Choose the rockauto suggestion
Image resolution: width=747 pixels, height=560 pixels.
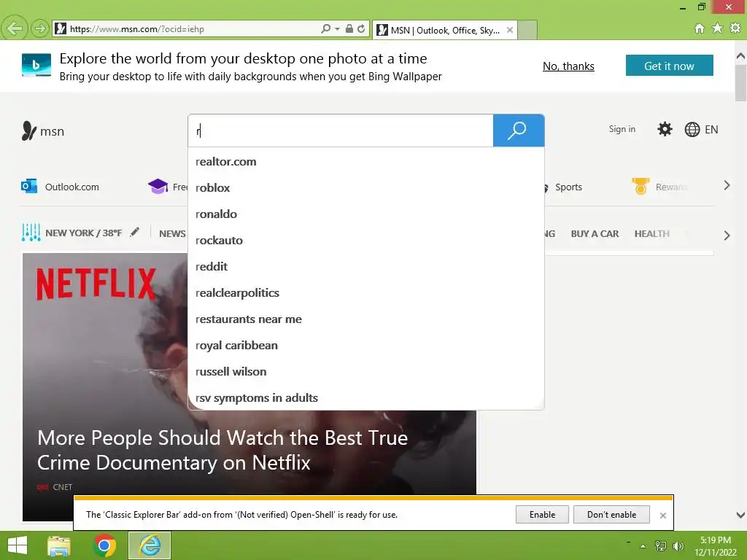coord(366,241)
